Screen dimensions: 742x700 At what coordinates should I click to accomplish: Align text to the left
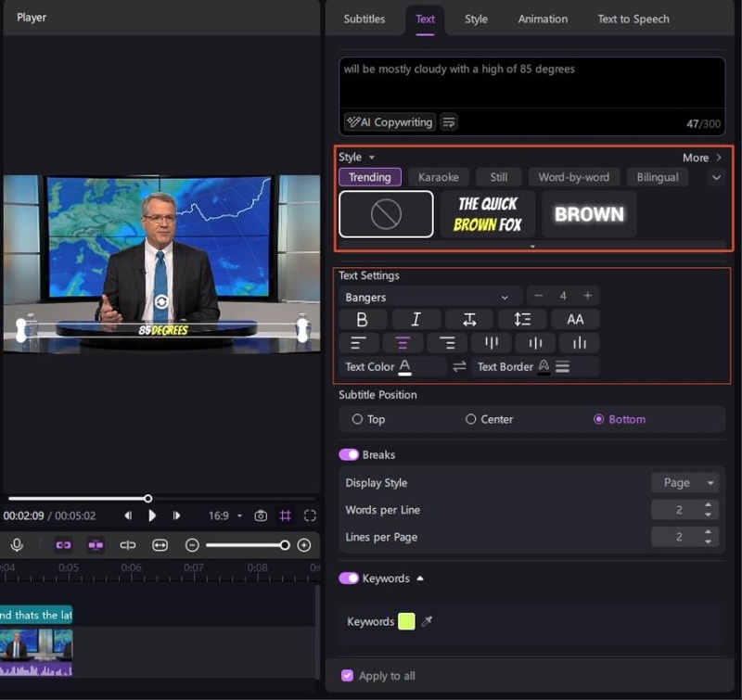[x=359, y=343]
